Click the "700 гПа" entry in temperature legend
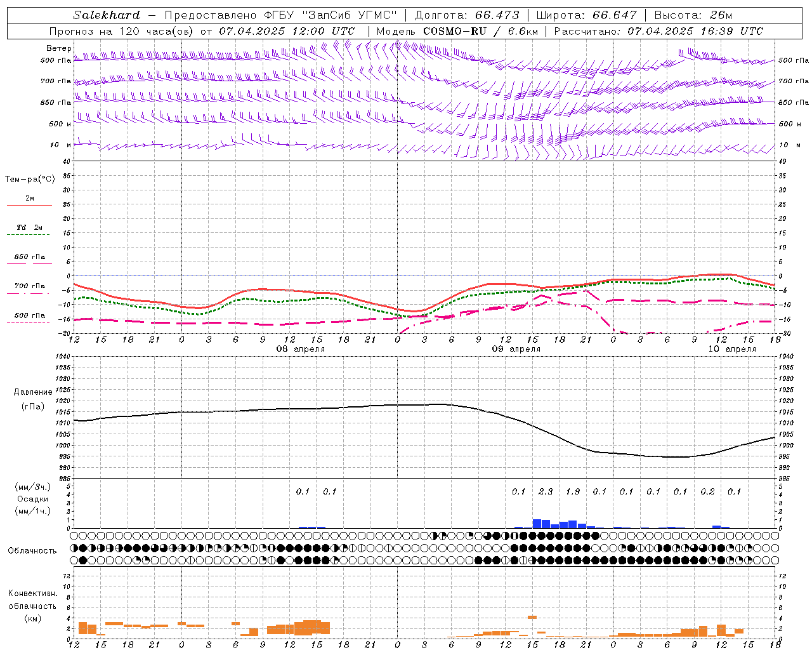The image size is (812, 650). (x=30, y=286)
